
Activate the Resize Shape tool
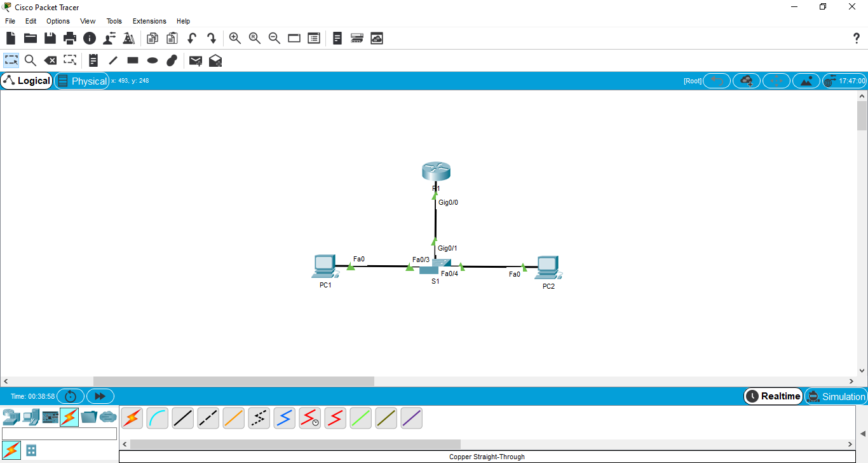[70, 60]
